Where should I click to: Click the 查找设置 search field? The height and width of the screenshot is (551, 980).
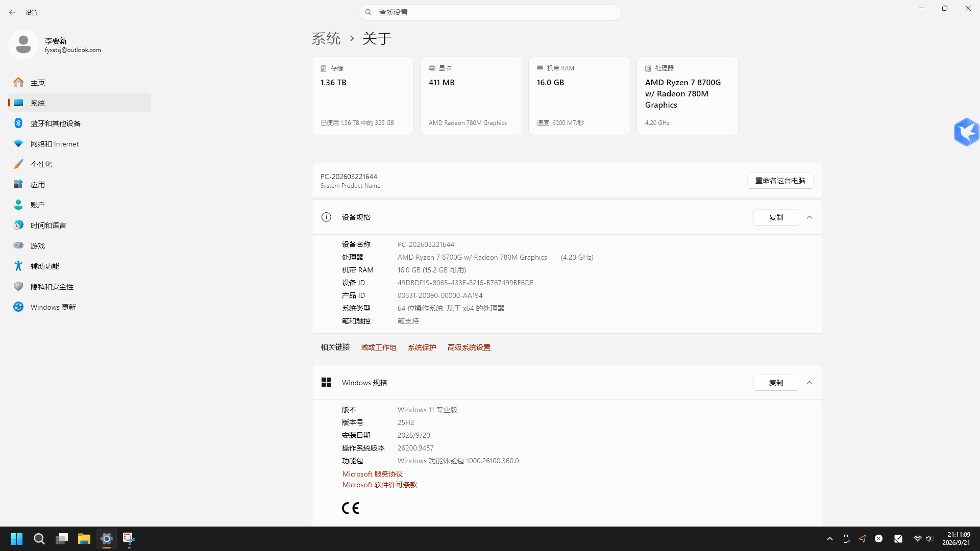(490, 12)
